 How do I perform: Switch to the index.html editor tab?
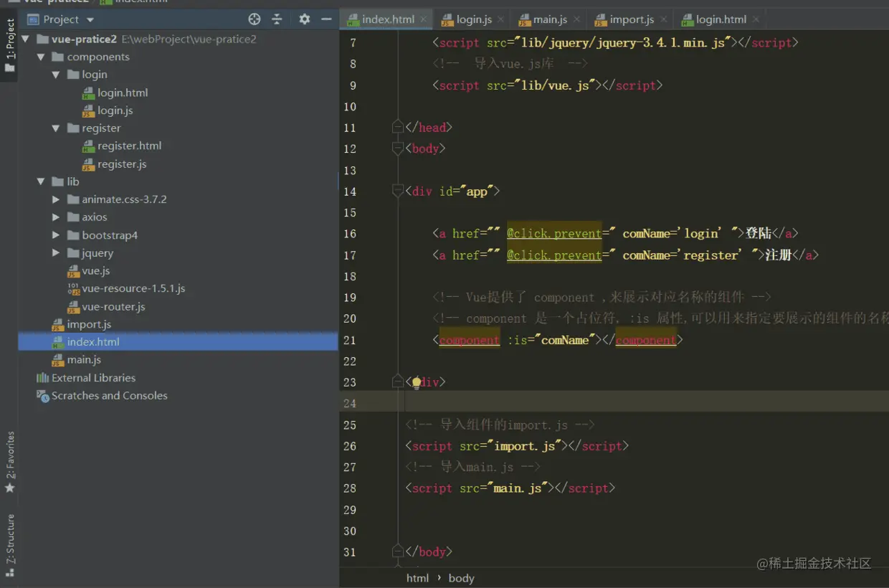[x=387, y=19]
